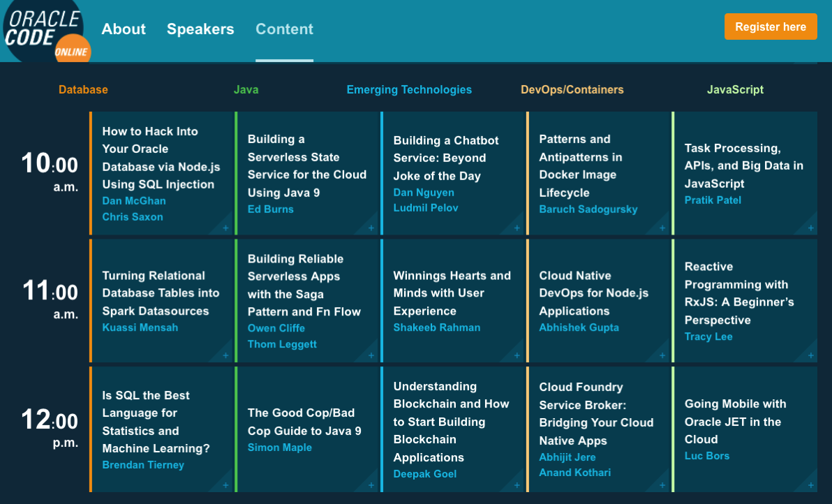
Task: Open 'Reactive Programming with RxJS' session title
Action: 738,293
